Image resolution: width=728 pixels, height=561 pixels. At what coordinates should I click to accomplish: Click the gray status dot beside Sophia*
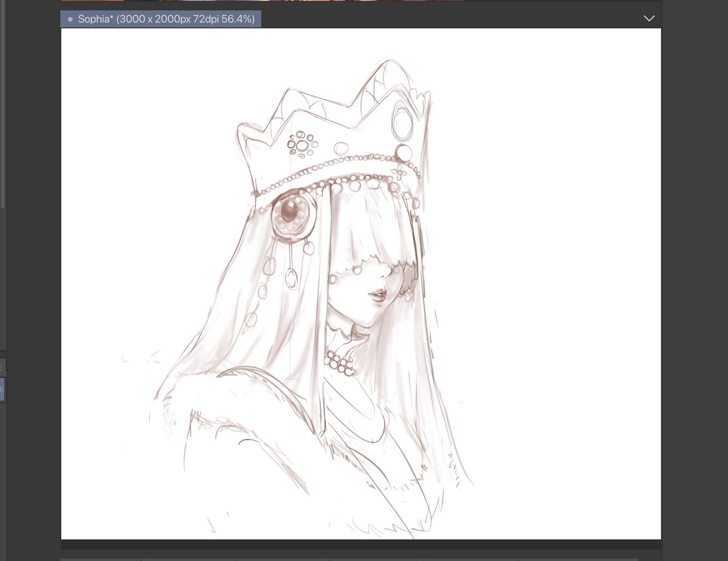pyautogui.click(x=70, y=18)
